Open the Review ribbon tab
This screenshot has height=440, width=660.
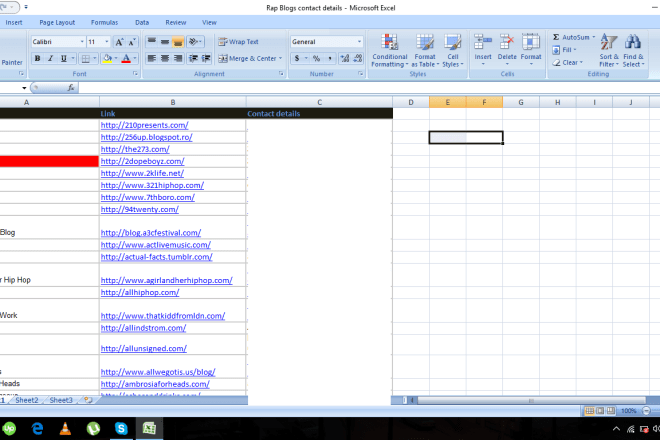176,23
